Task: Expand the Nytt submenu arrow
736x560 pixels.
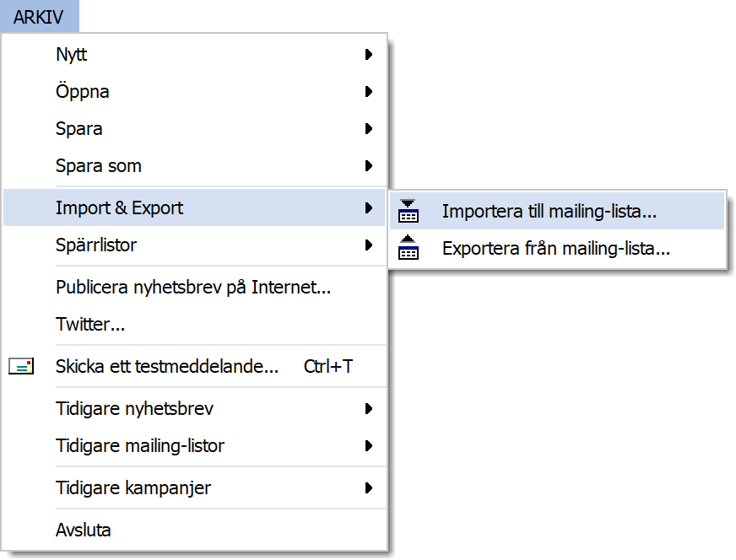Action: click(x=369, y=55)
